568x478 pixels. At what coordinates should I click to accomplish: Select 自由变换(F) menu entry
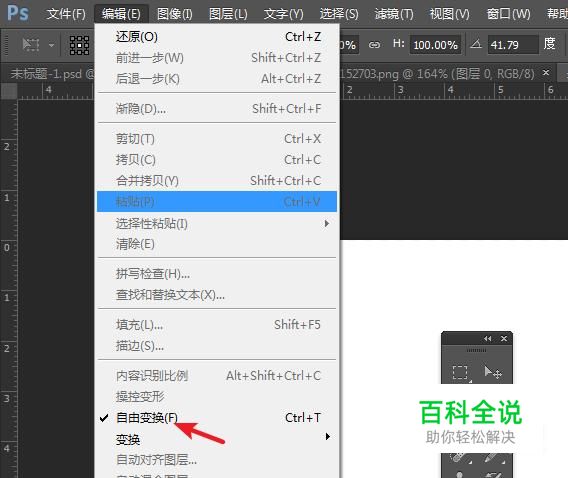point(217,418)
